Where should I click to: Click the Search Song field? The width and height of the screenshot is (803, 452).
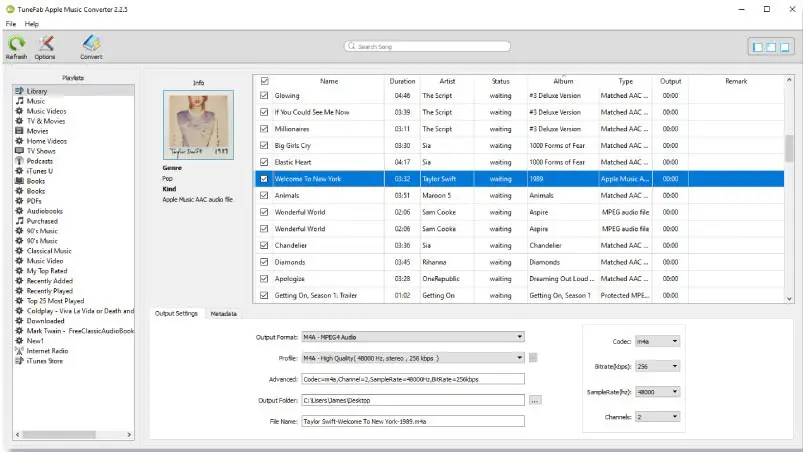pos(428,46)
